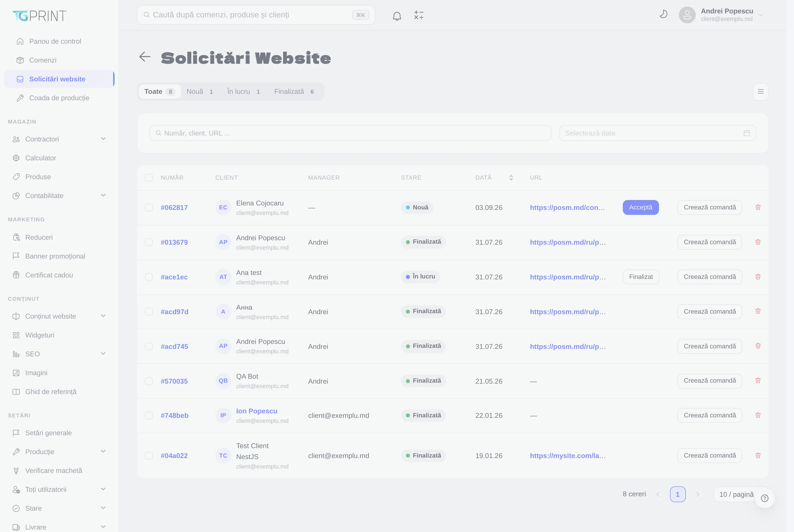Click the TG Print logo

point(39,16)
